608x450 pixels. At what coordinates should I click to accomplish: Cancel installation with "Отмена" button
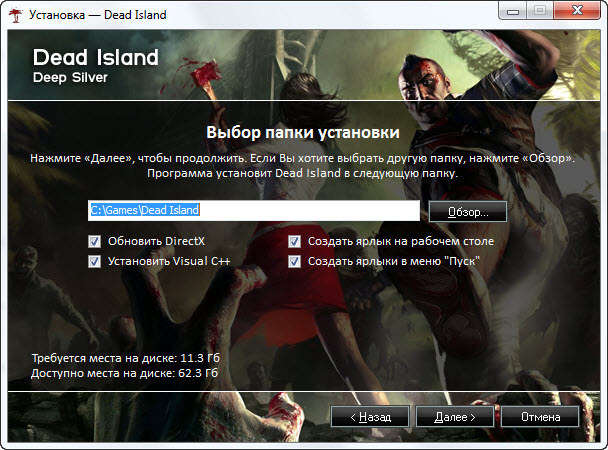(x=539, y=414)
